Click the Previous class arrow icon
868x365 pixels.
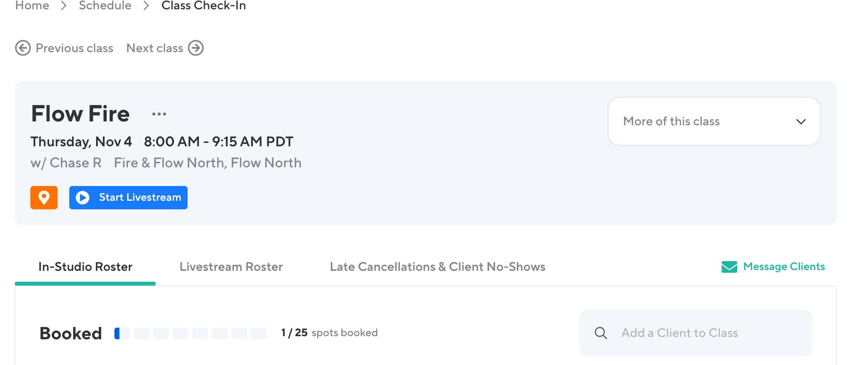click(23, 48)
